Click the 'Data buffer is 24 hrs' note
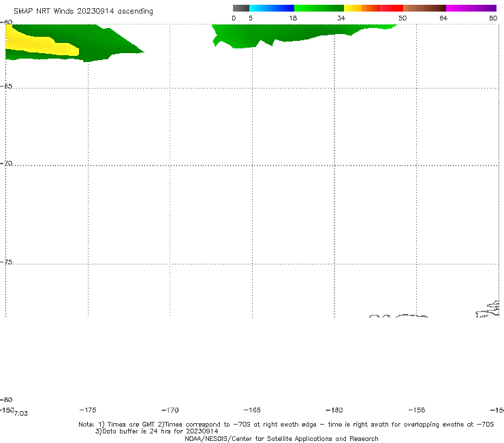Viewport: 504px width, 443px height. tap(157, 431)
